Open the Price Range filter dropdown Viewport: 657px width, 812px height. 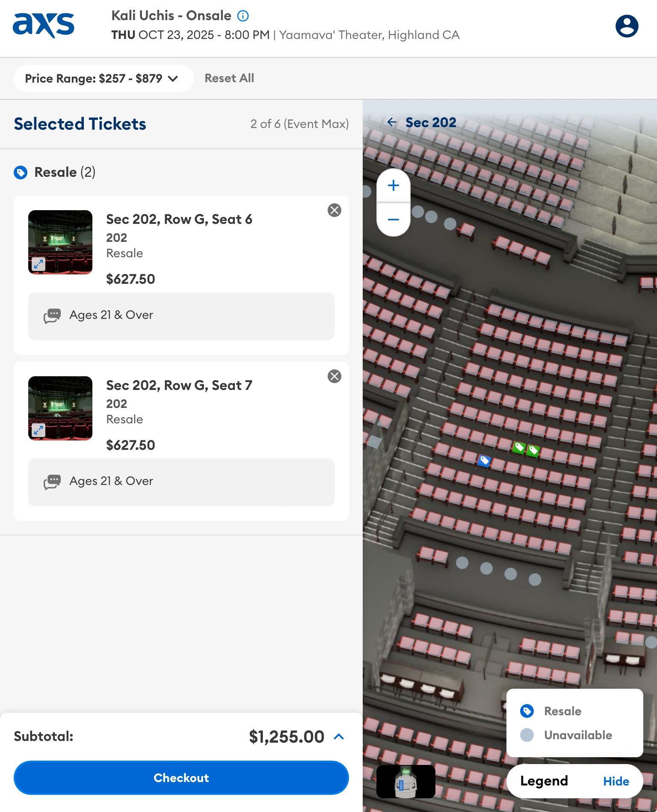(103, 78)
